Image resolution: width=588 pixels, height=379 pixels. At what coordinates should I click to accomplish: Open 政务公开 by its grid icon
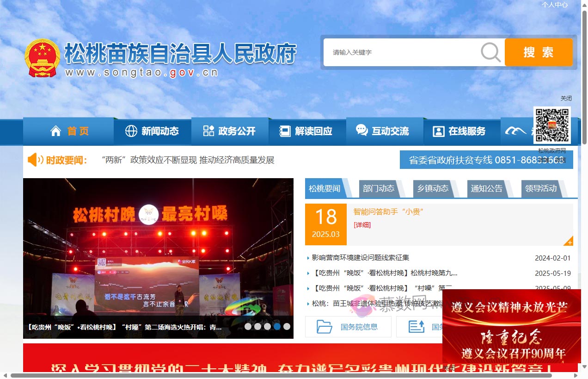pos(208,131)
